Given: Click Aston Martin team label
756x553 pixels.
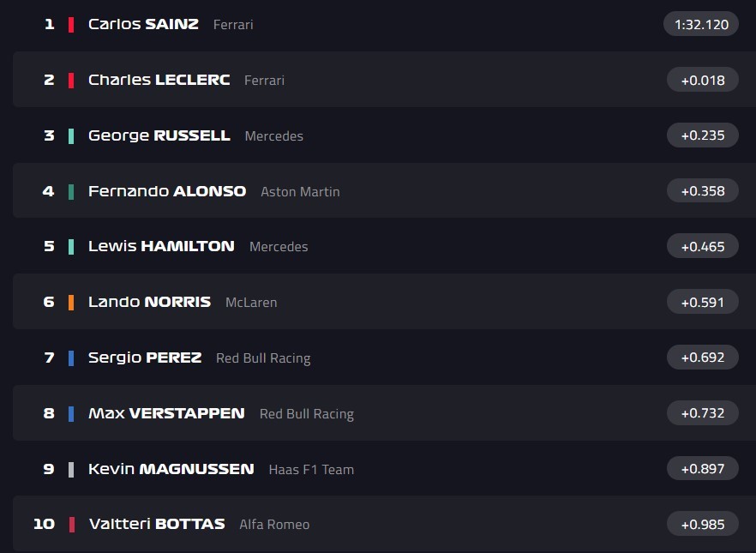Looking at the screenshot, I should tap(300, 192).
